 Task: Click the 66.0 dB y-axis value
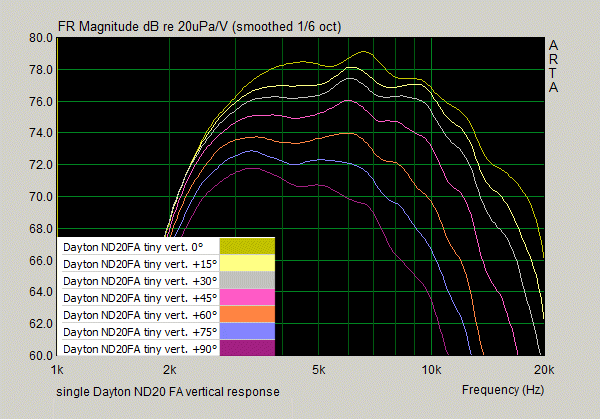41,261
